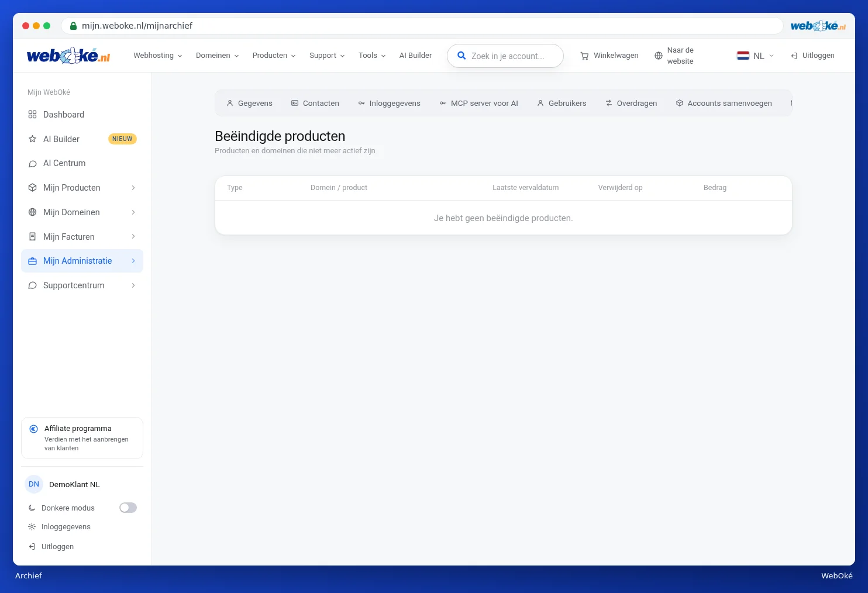Click the AI Centrum chat bubble icon
This screenshot has width=868, height=593.
[x=32, y=164]
